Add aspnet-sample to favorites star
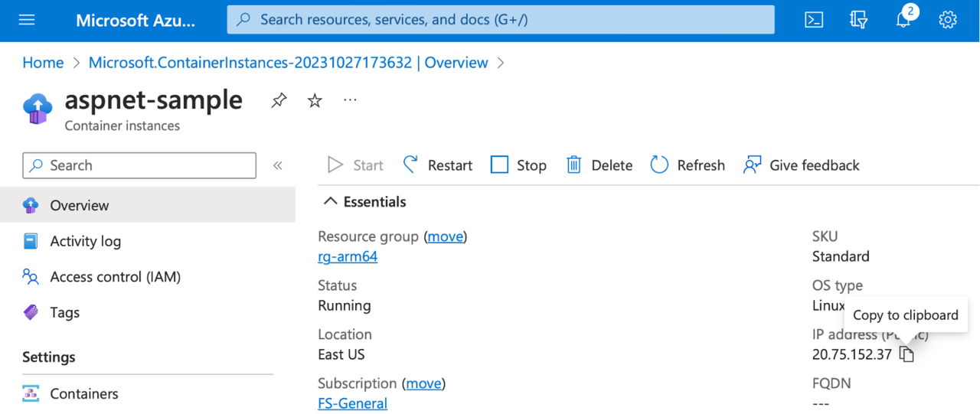 tap(315, 100)
